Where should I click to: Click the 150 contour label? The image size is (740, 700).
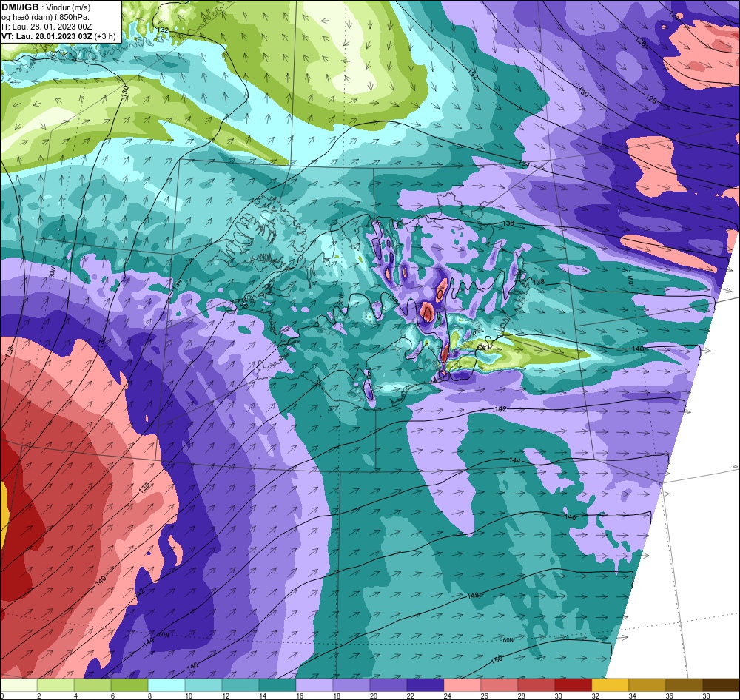click(497, 660)
